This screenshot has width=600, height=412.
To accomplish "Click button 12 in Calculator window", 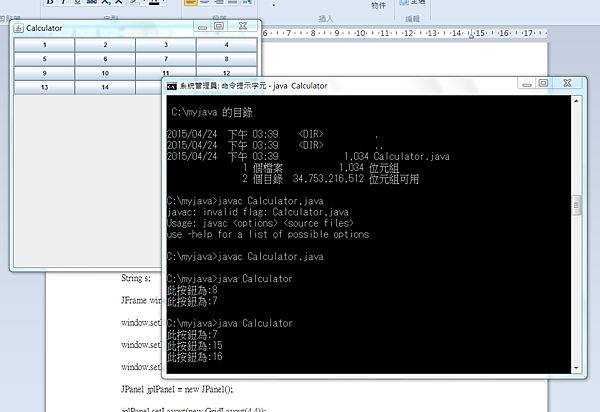I will 227,72.
